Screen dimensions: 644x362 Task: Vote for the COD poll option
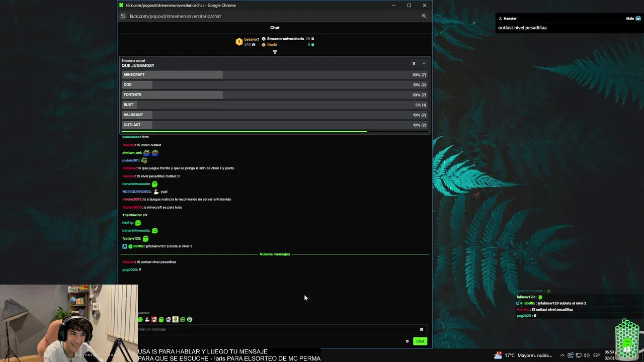(x=275, y=84)
